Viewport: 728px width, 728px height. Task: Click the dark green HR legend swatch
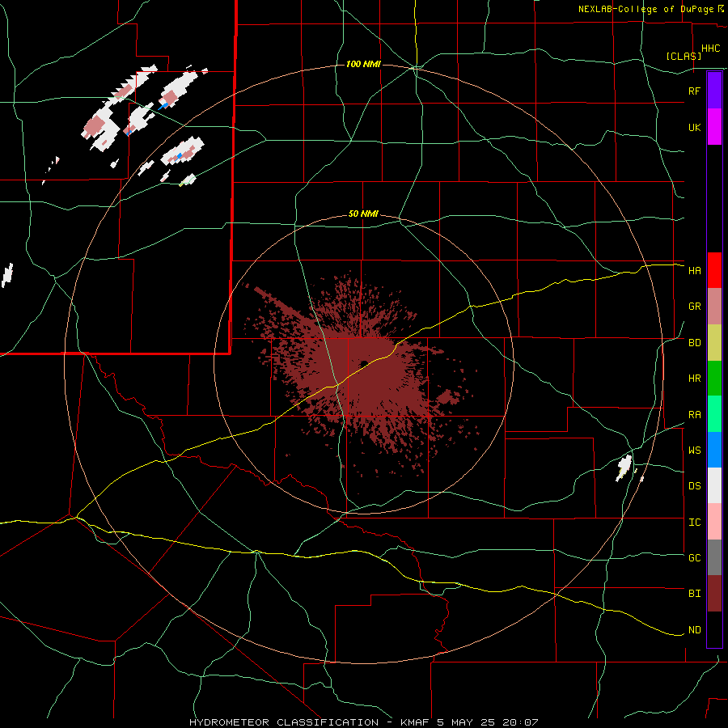(x=714, y=378)
